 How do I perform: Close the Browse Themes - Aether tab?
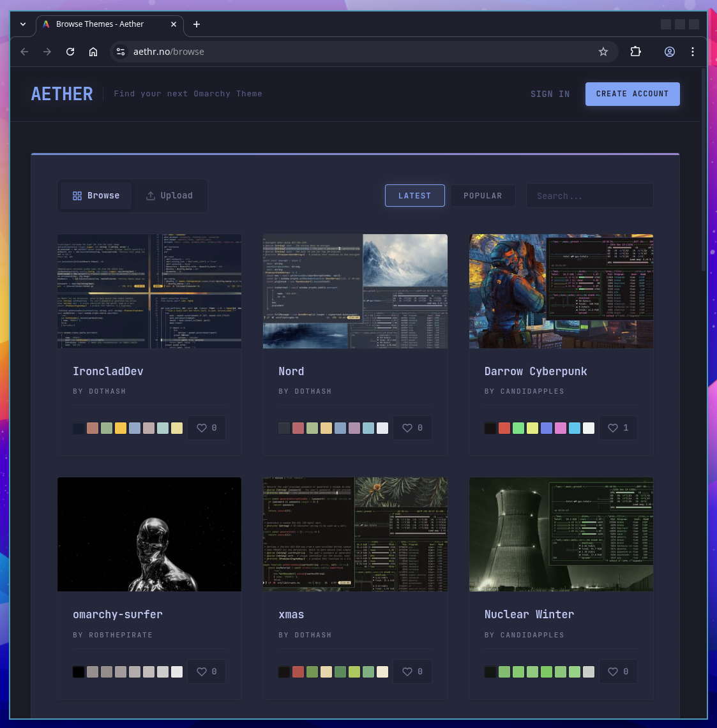173,24
